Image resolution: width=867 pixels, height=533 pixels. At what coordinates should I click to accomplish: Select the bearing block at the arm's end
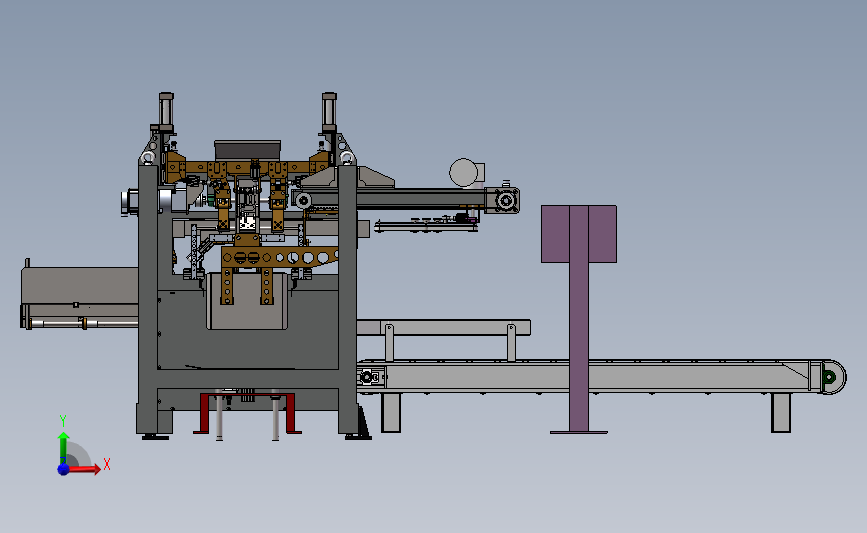[x=505, y=200]
